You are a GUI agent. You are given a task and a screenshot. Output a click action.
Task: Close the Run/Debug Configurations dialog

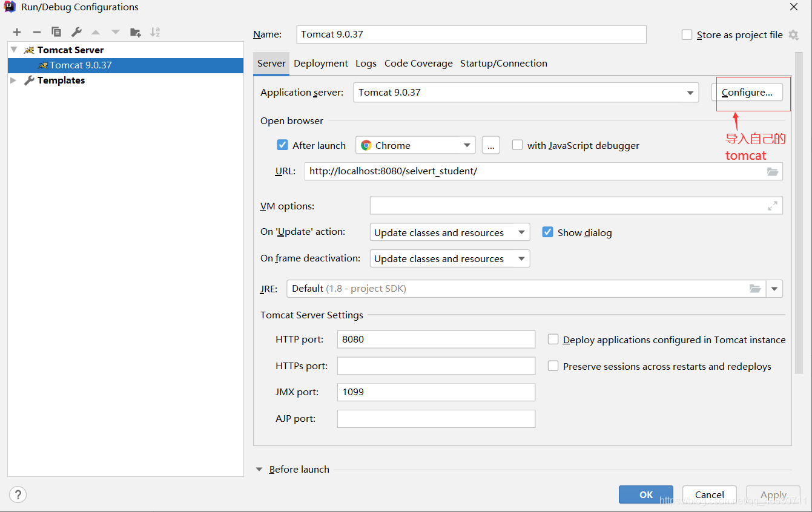794,7
